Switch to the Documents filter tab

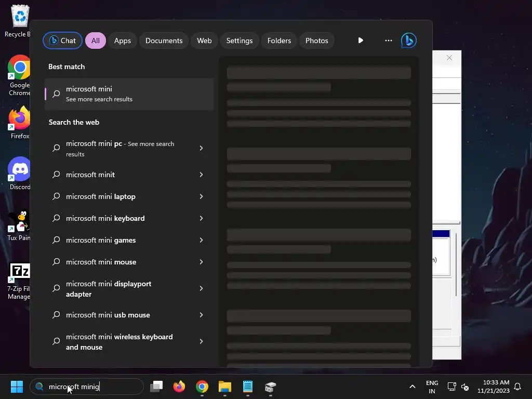[x=164, y=41]
